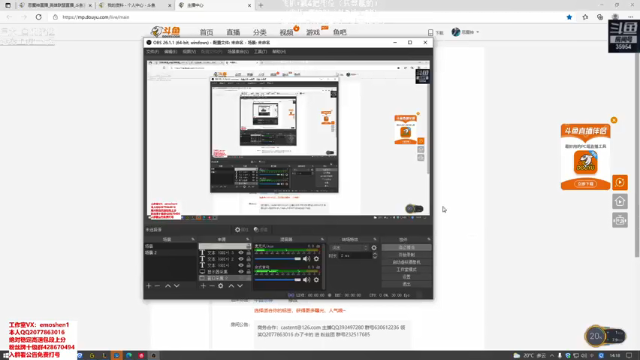This screenshot has height=360, width=640.
Task: Move the selected source up
Action: pos(231,286)
